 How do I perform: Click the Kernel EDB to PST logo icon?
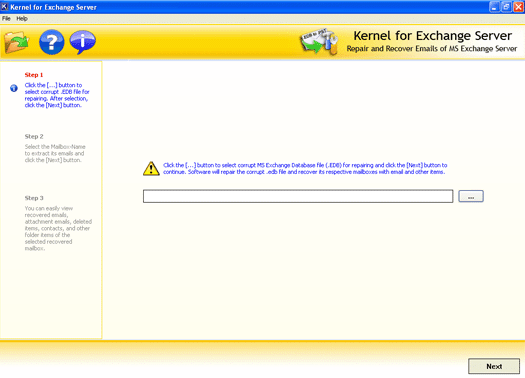[x=318, y=42]
